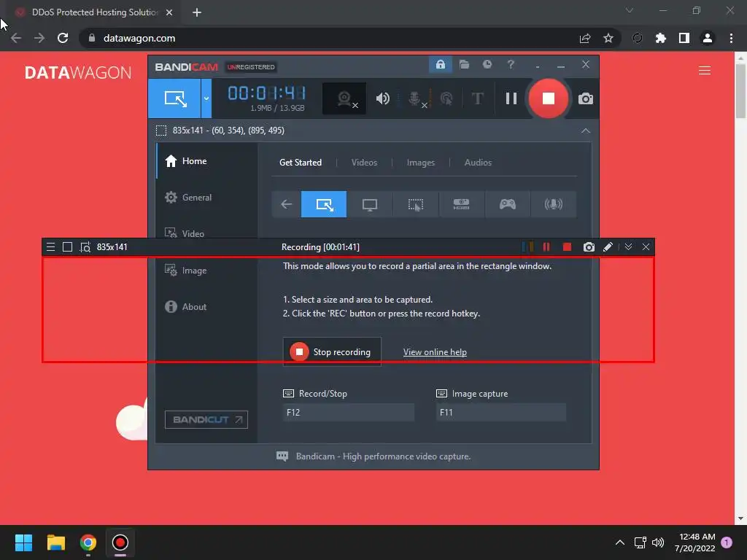Select HDMI device recording mode tile

click(461, 204)
